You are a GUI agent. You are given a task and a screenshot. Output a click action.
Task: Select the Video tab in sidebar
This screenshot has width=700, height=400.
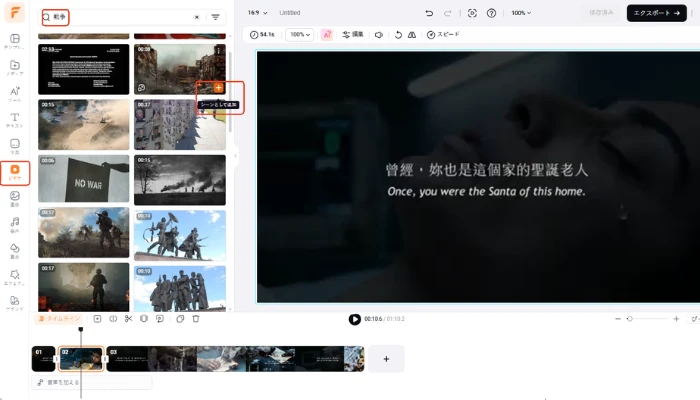pos(15,173)
